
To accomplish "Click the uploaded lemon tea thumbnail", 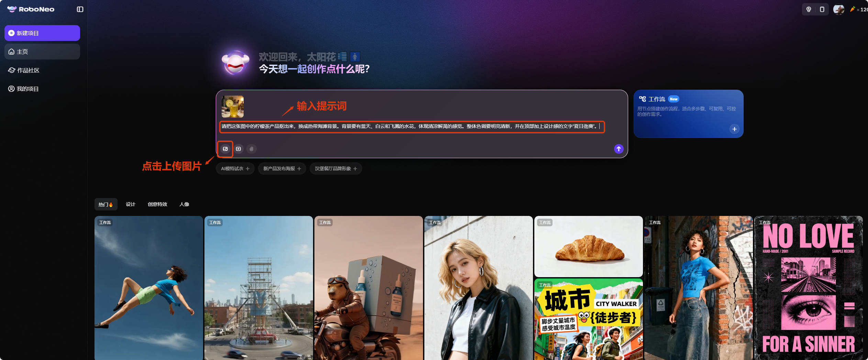I will 233,107.
